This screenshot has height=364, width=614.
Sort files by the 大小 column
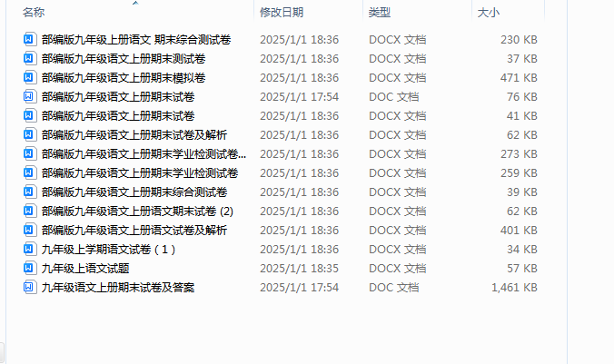(489, 13)
